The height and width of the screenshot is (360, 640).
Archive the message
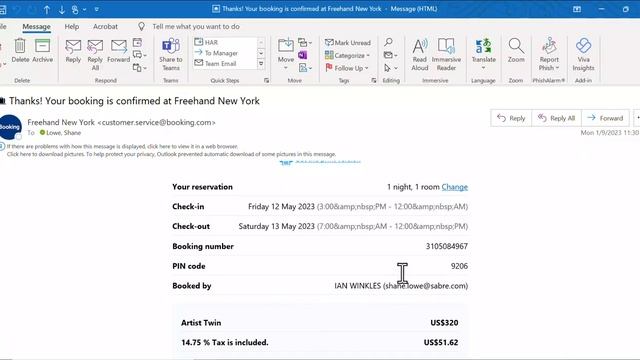42,51
